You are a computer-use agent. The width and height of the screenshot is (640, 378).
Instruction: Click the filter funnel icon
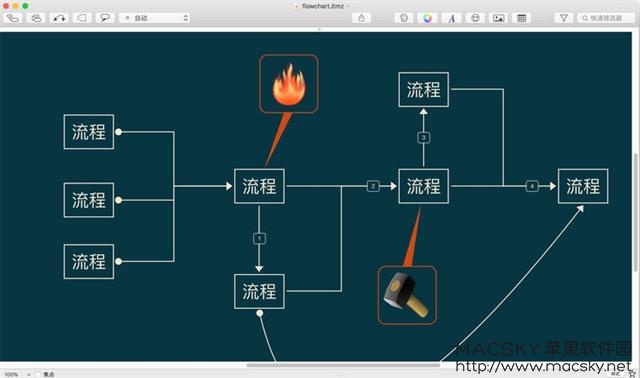[564, 18]
